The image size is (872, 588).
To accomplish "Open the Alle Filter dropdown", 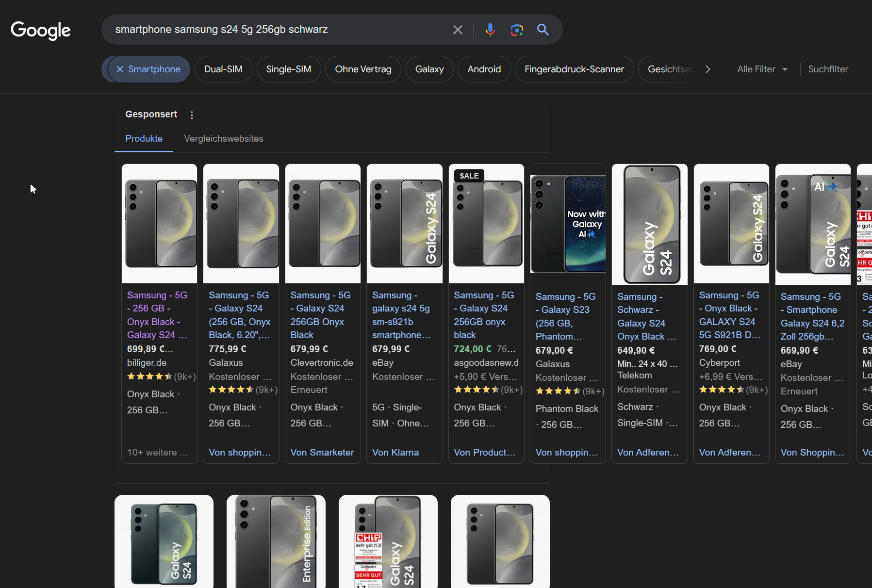I will tap(762, 69).
